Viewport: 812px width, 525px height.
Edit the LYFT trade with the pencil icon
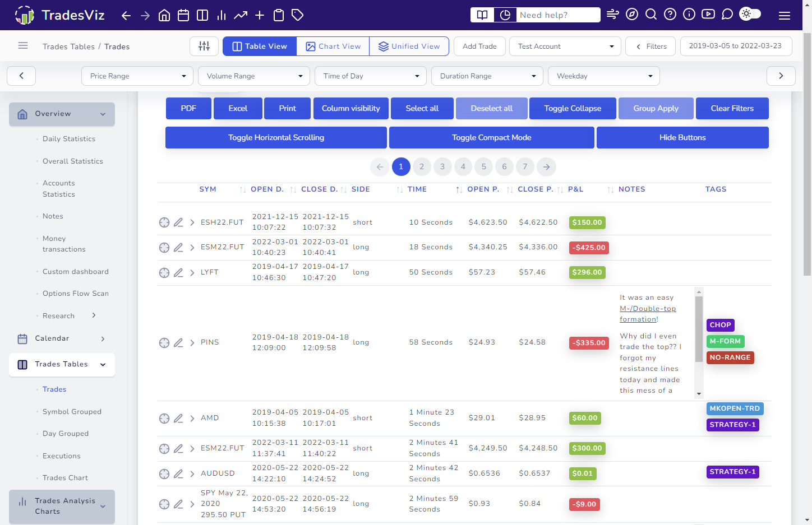(x=178, y=273)
